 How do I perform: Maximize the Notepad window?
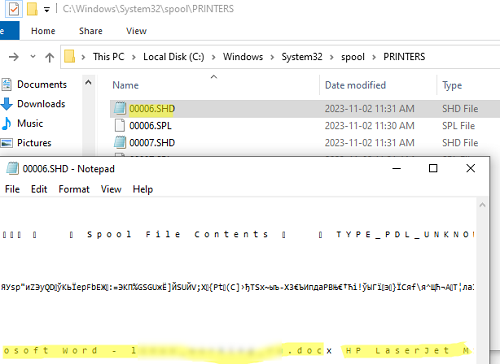tap(433, 168)
